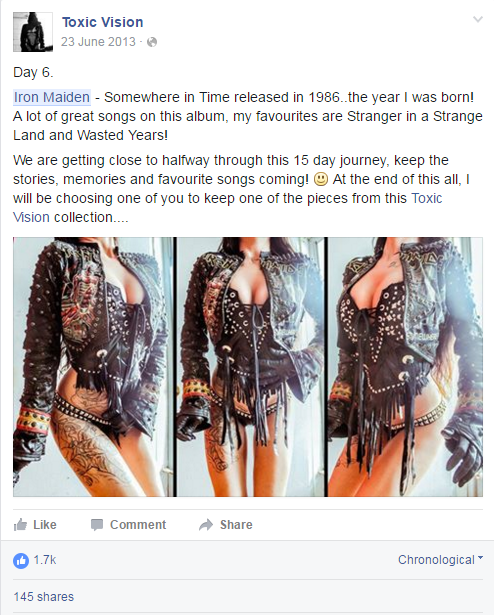Screen dimensions: 494x615
Task: Open the middle jacket photo
Action: tap(251, 367)
